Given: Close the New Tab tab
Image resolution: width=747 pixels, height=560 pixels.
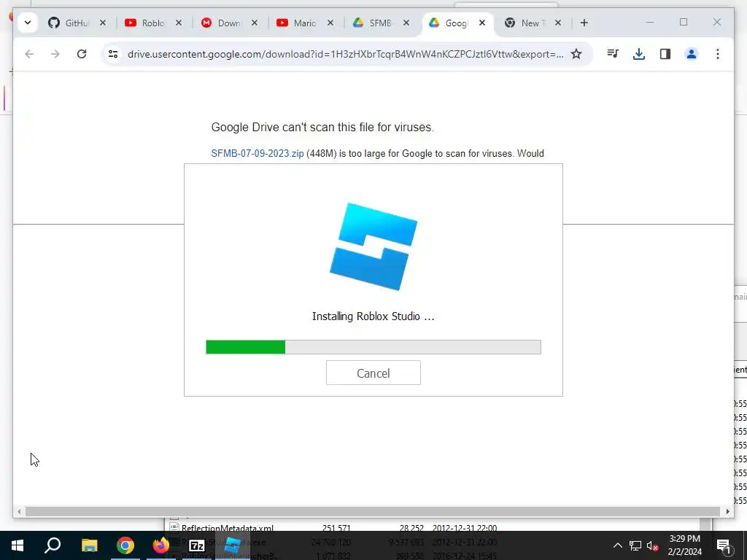Looking at the screenshot, I should point(558,23).
